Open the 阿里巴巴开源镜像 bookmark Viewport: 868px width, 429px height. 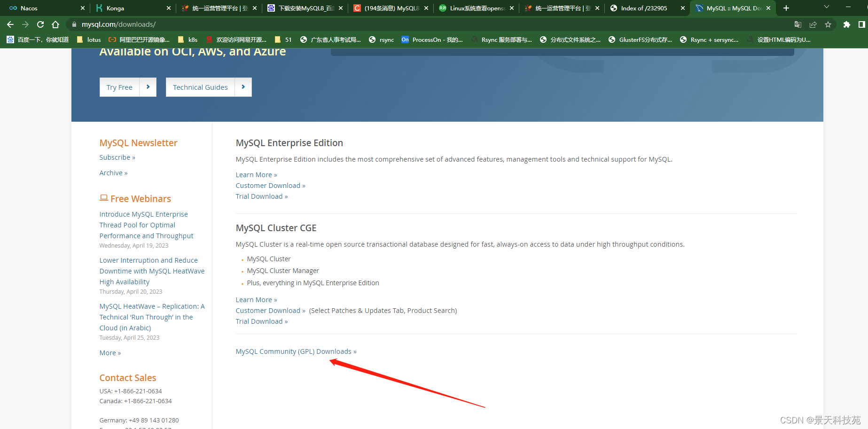coord(139,40)
